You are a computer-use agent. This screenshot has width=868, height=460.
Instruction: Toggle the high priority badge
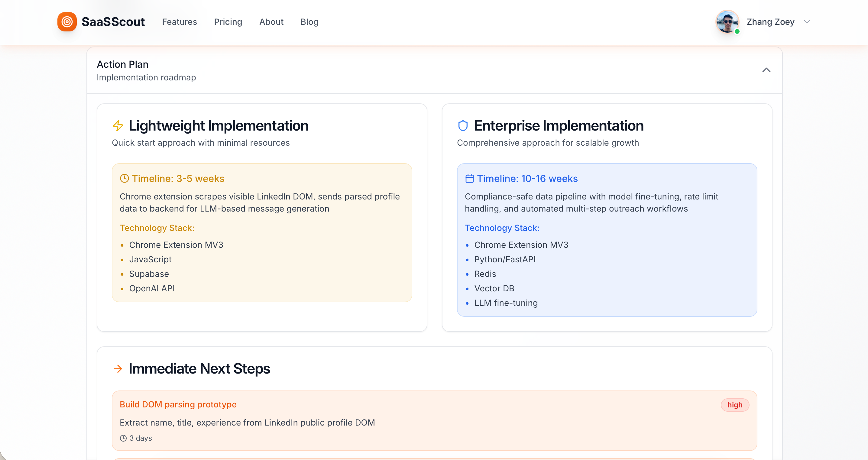[x=735, y=405]
